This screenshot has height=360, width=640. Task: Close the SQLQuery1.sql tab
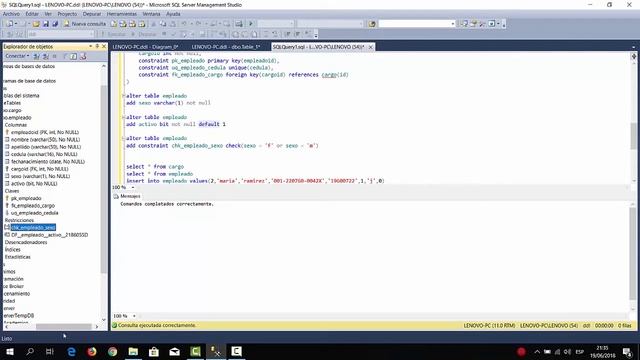click(371, 47)
